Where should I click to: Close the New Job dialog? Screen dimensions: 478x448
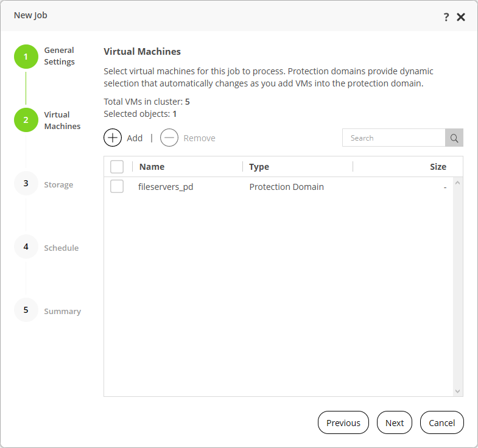click(x=461, y=17)
